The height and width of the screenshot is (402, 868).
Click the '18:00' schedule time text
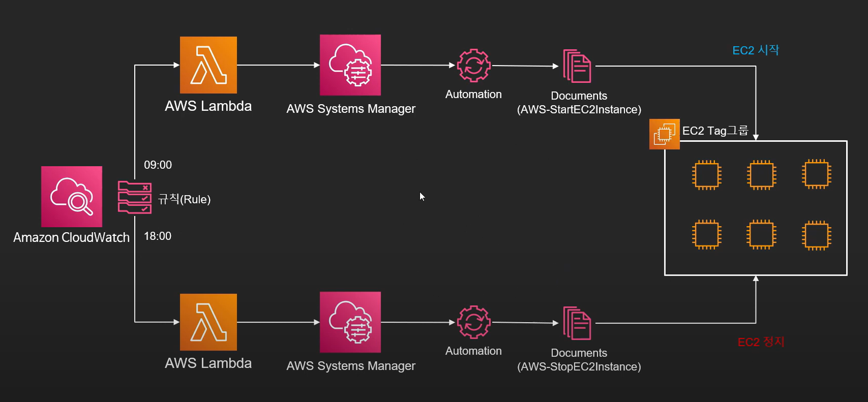tap(158, 236)
